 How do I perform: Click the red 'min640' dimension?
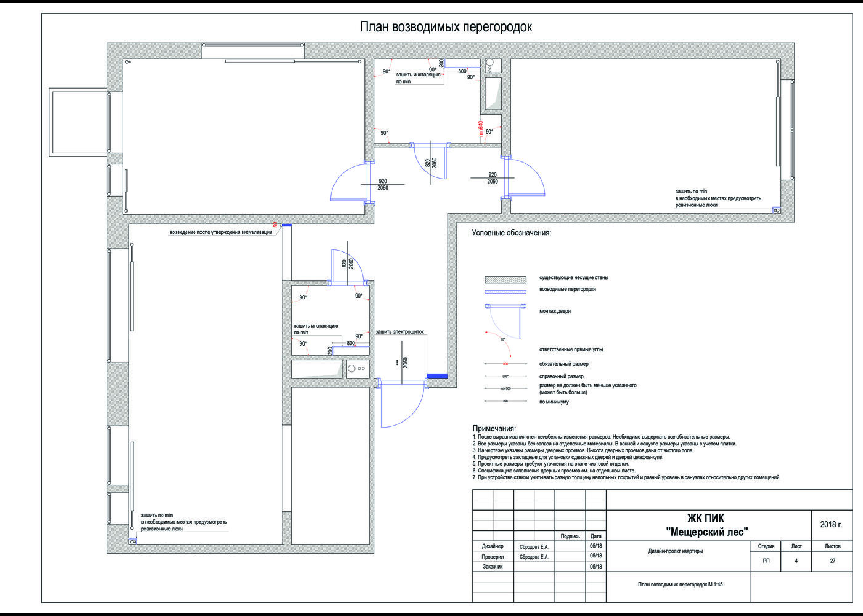[481, 129]
